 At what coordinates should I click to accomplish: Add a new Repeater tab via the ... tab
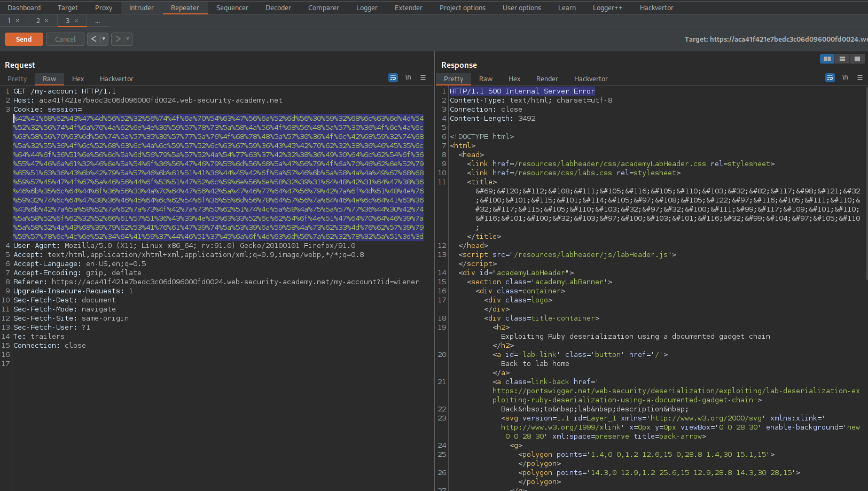point(97,21)
